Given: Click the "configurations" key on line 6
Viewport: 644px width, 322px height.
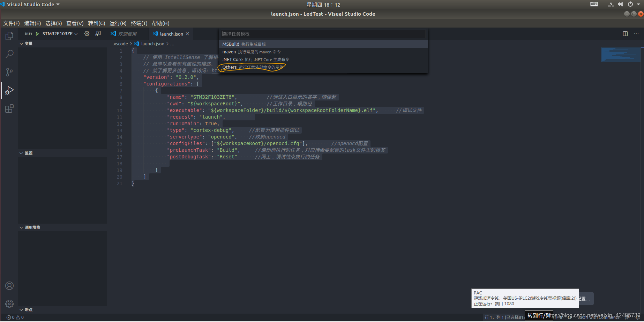Looking at the screenshot, I should 167,84.
